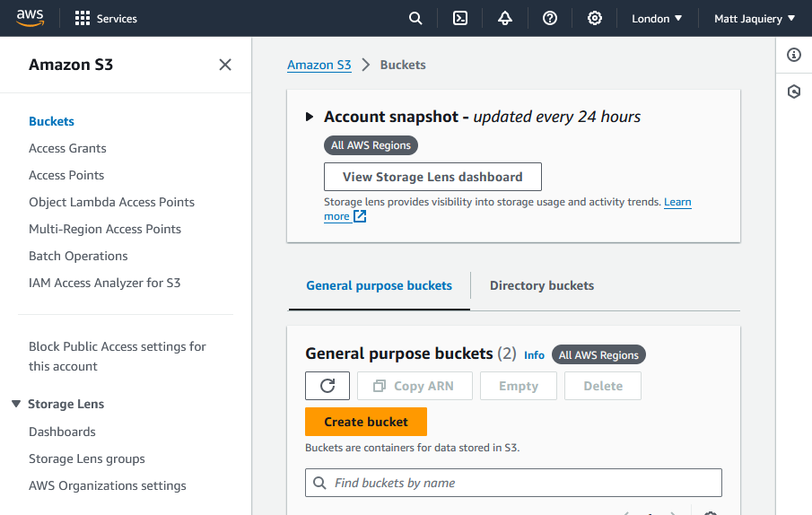
Task: Open the help question mark menu
Action: click(550, 18)
